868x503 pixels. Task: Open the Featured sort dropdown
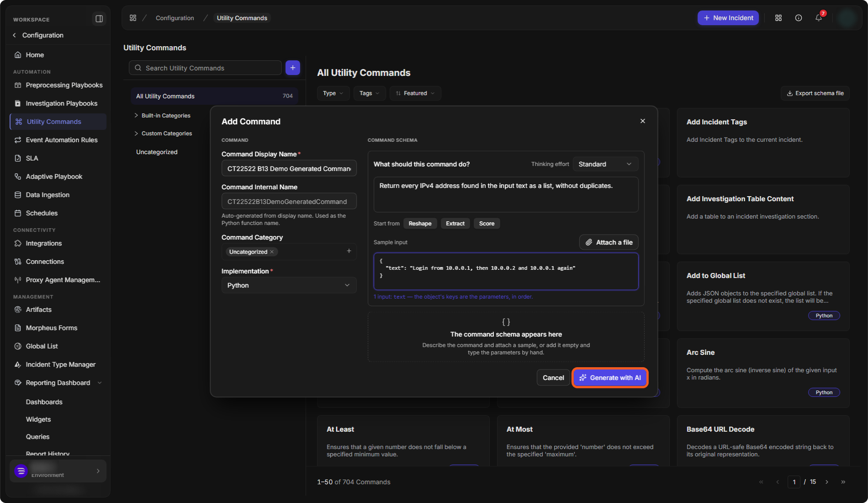[415, 93]
